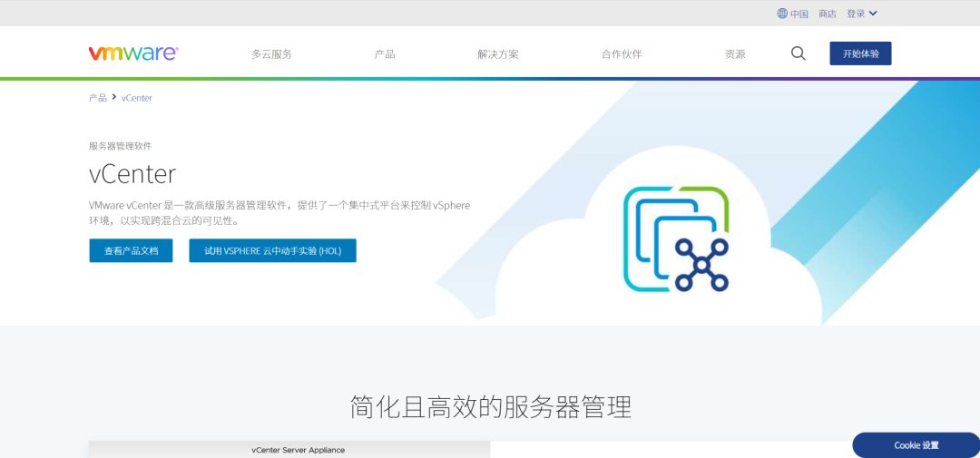Expand the 登录 dropdown arrow

coord(873,13)
